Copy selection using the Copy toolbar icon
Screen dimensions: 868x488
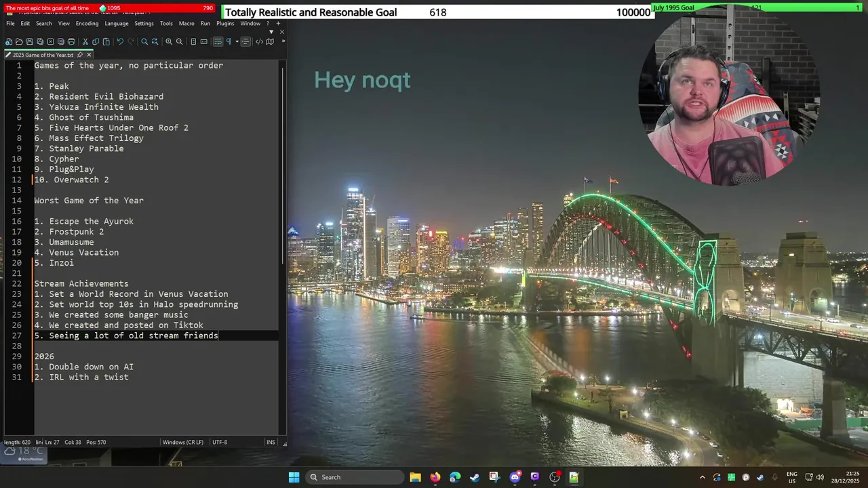[x=96, y=41]
